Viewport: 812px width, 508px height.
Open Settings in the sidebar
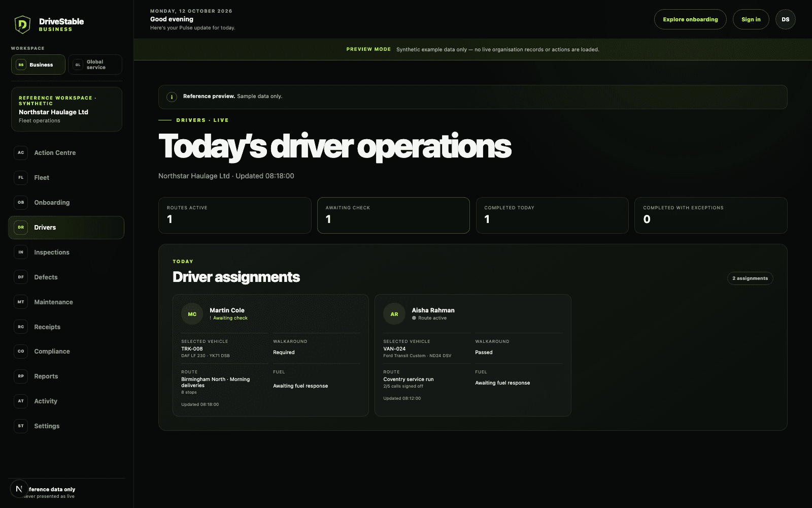coord(66,426)
